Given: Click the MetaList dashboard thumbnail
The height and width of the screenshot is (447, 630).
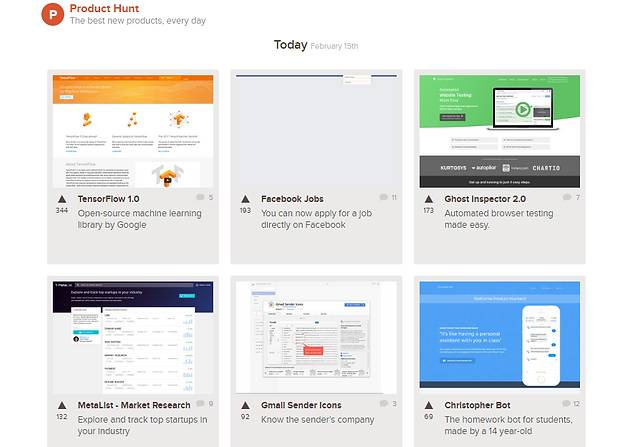Looking at the screenshot, I should click(133, 337).
